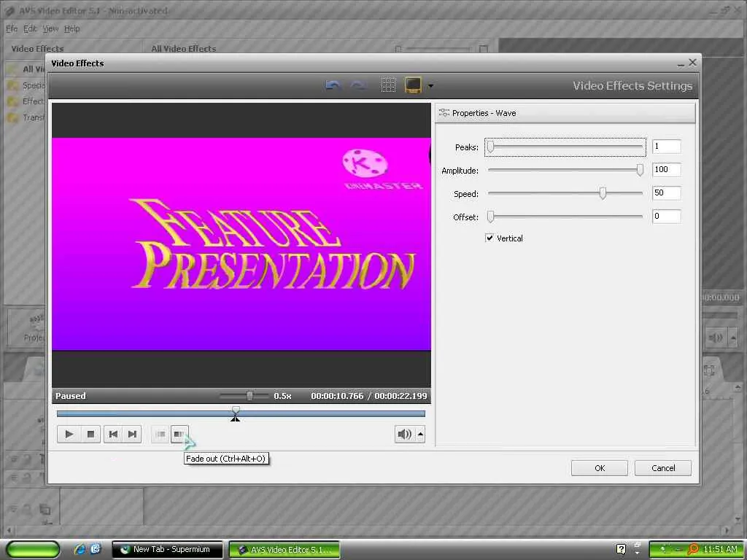Mute the audio with the speaker button
Screen dimensions: 747x560
point(404,434)
